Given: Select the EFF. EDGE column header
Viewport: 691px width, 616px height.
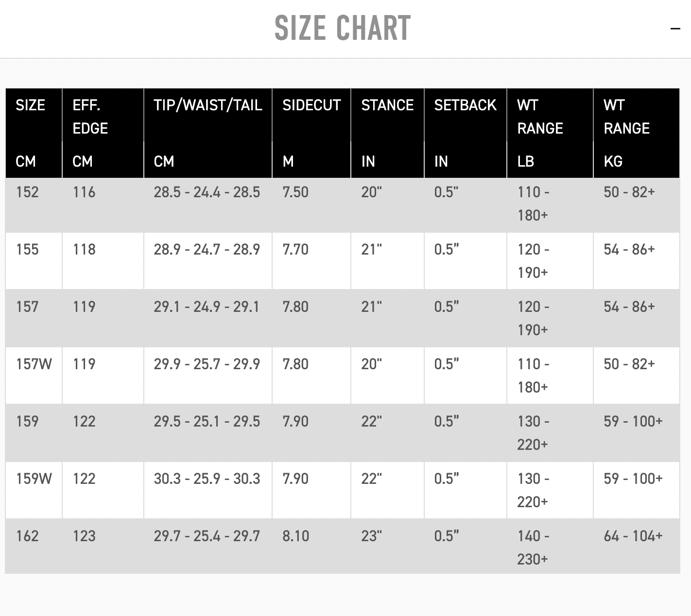Looking at the screenshot, I should pyautogui.click(x=90, y=117).
